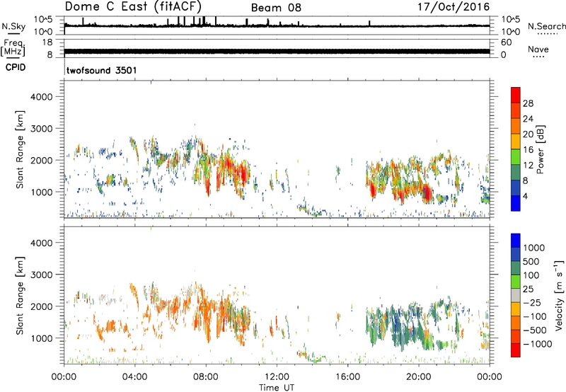This screenshot has width=566, height=392.
Task: Click the '4' tick on Power colorbar
Action: pyautogui.click(x=525, y=196)
